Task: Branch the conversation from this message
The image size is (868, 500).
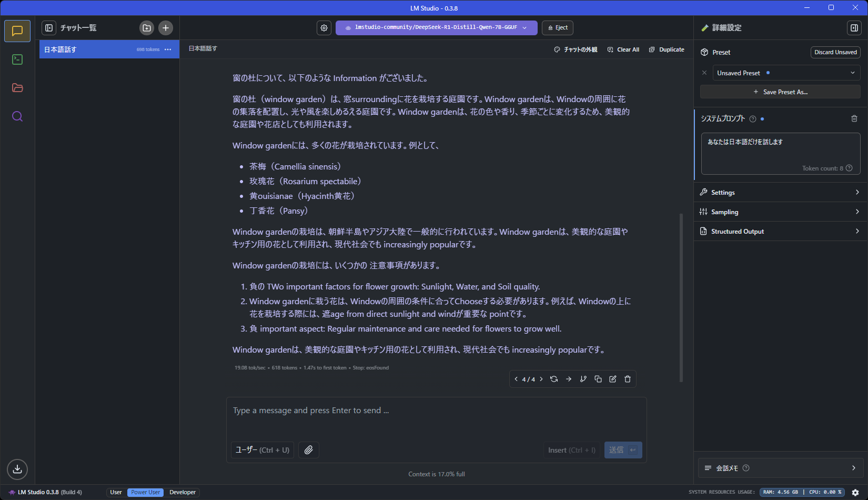Action: (x=583, y=378)
